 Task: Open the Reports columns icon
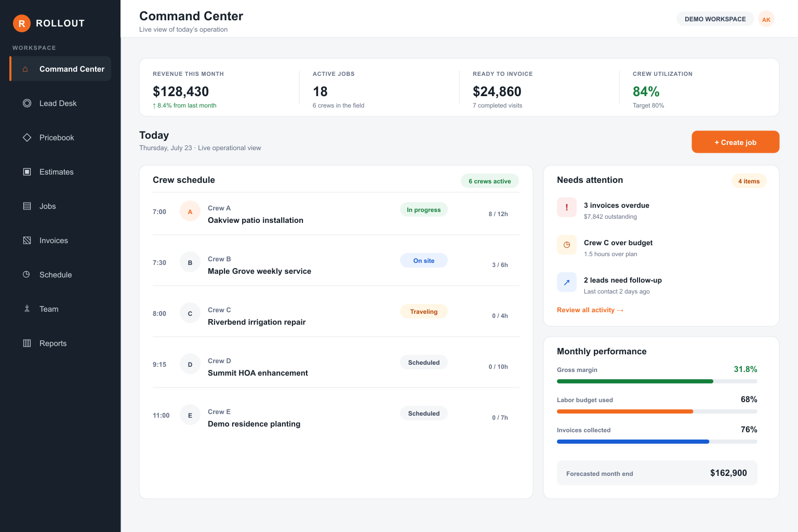coord(27,343)
